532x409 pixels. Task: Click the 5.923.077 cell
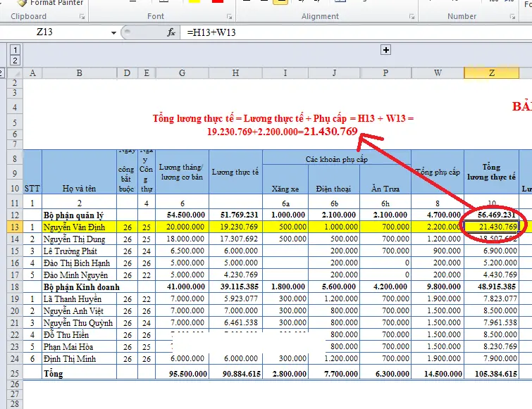coord(235,299)
